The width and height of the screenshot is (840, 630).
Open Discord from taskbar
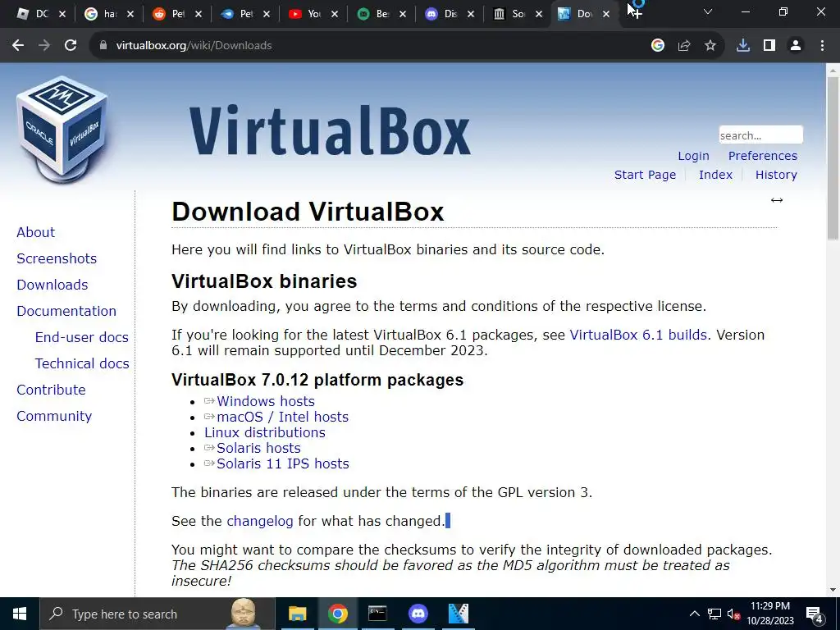418,614
